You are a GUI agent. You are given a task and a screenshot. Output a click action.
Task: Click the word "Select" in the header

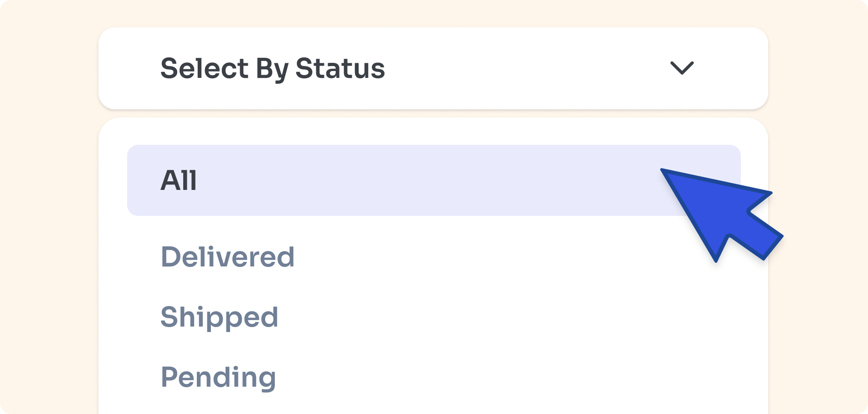205,68
